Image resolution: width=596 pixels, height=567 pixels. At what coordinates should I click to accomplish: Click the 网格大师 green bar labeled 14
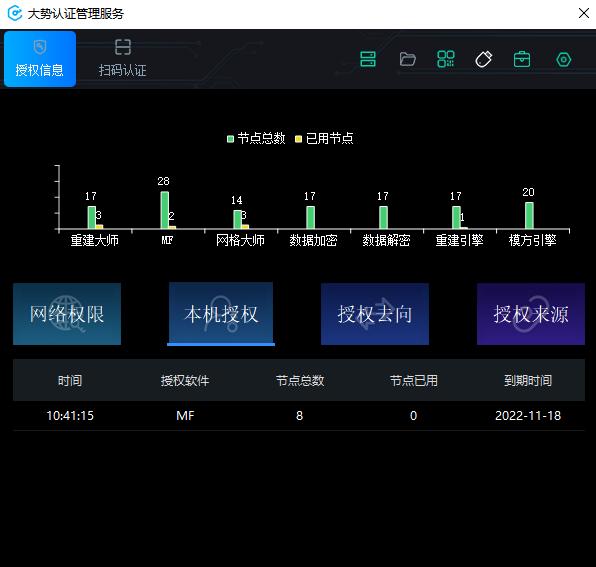tap(238, 219)
